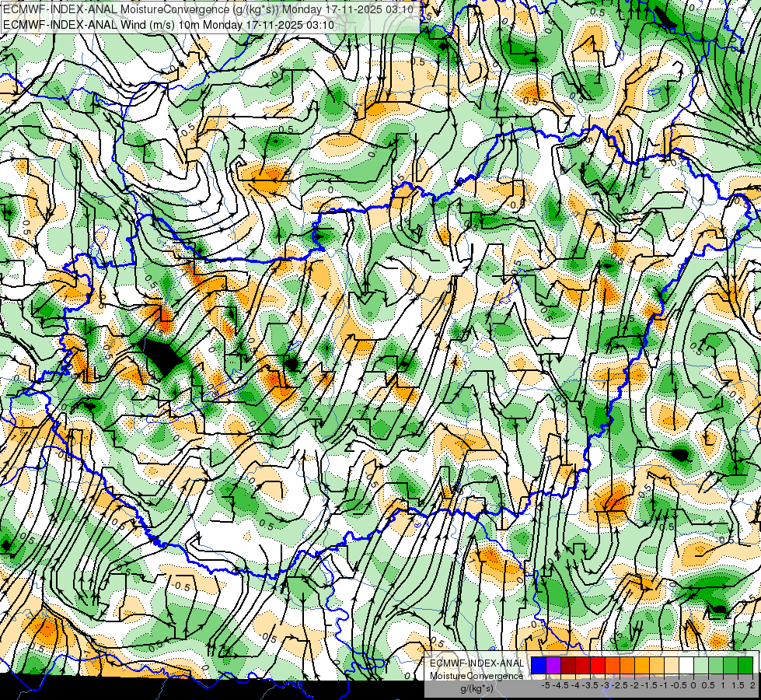Click the -0.5 legend scale value
This screenshot has height=700, width=761.
tap(679, 686)
